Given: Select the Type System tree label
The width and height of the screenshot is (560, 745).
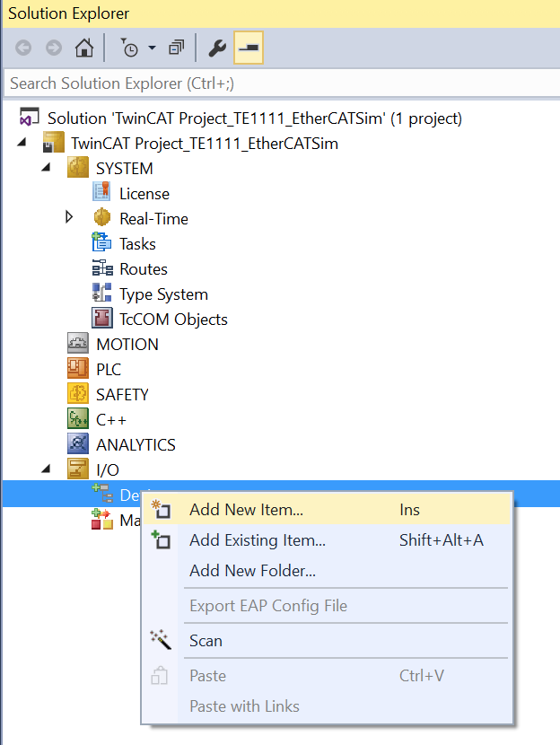Looking at the screenshot, I should click(164, 294).
